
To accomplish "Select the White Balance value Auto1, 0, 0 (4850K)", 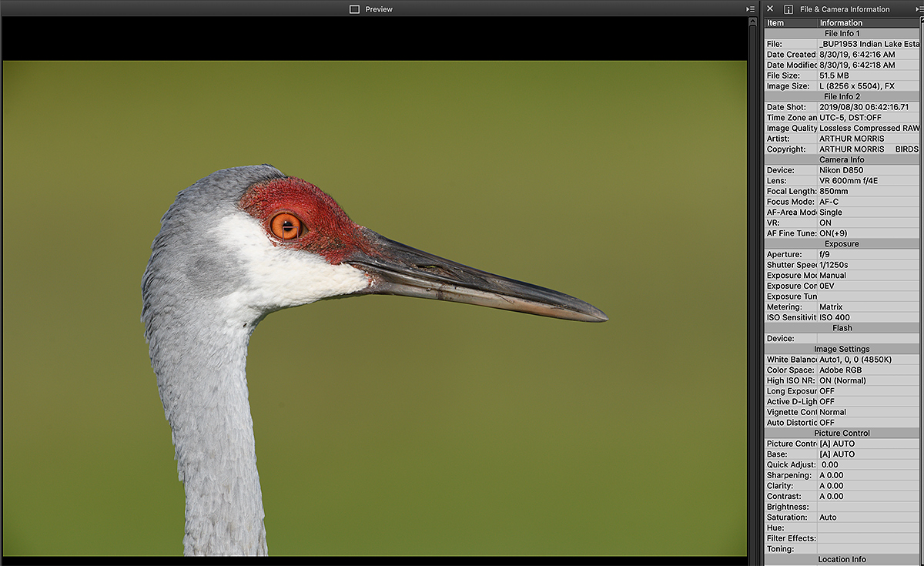I will pyautogui.click(x=855, y=360).
